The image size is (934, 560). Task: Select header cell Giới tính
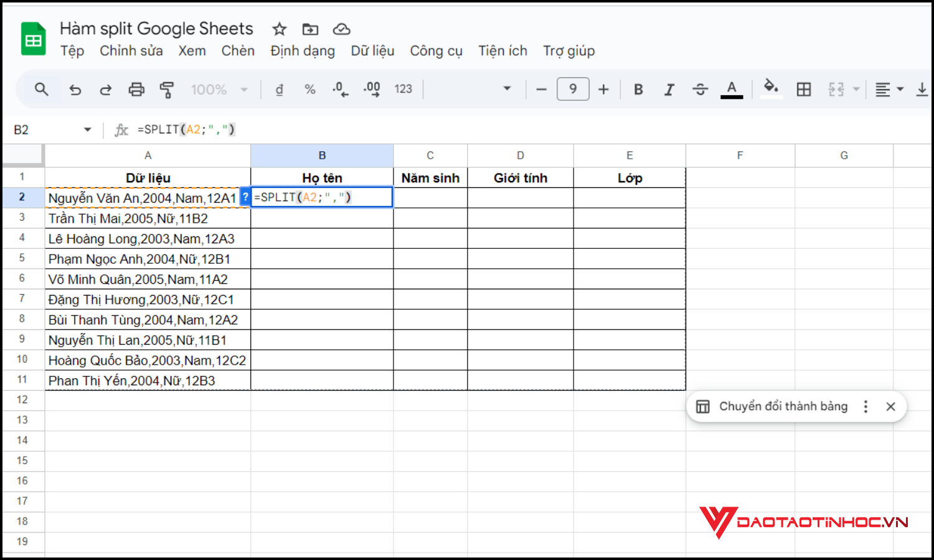[x=521, y=178]
